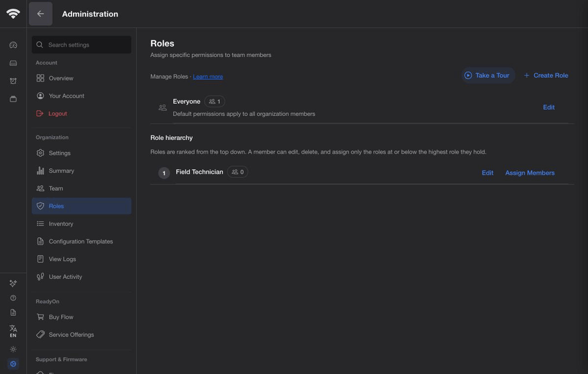This screenshot has width=588, height=374.
Task: Open the alarm clock icon in left rail
Action: click(x=13, y=81)
